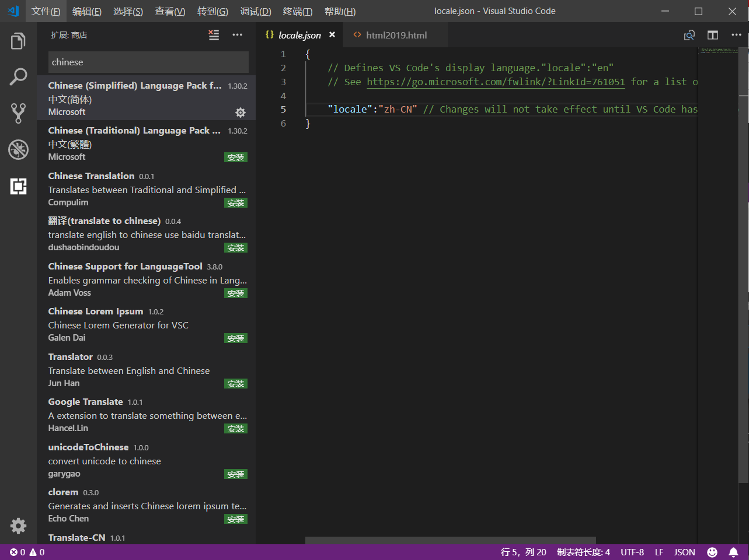Install the Chinese (Traditional) Language Pack
This screenshot has height=560, width=749.
tap(235, 157)
